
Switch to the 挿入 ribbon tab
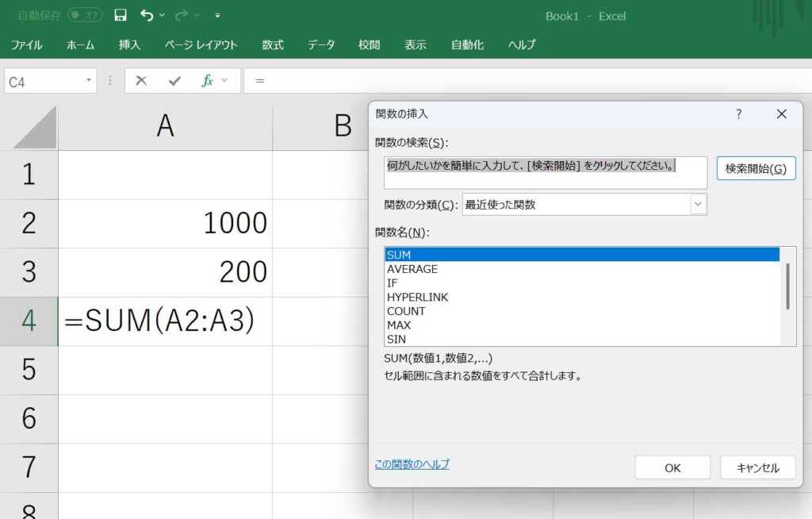tap(129, 45)
